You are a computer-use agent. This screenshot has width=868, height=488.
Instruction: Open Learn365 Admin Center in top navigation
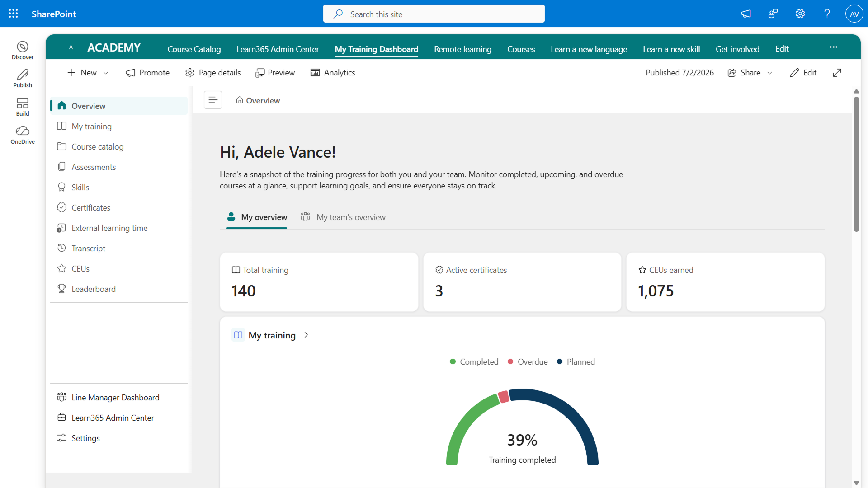(278, 49)
